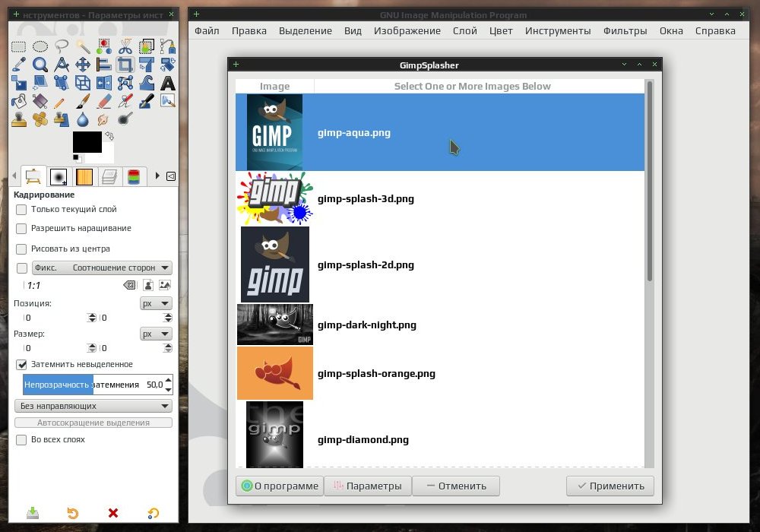Toggle 'Рисовать из центра' checkbox
The width and height of the screenshot is (760, 532).
coord(21,249)
